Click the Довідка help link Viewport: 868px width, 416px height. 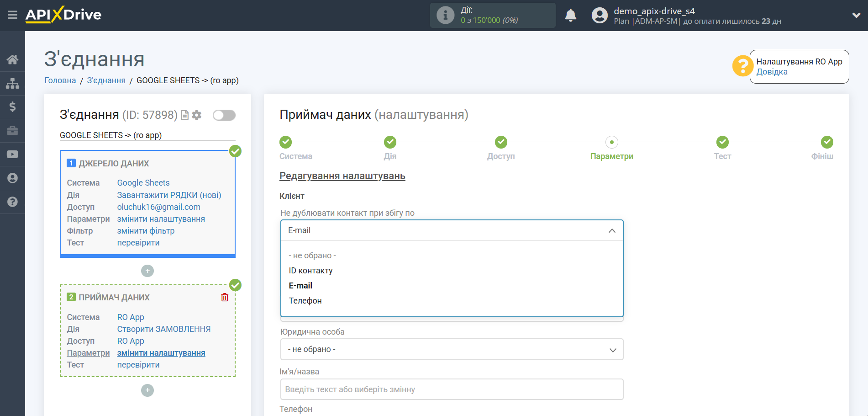point(772,71)
